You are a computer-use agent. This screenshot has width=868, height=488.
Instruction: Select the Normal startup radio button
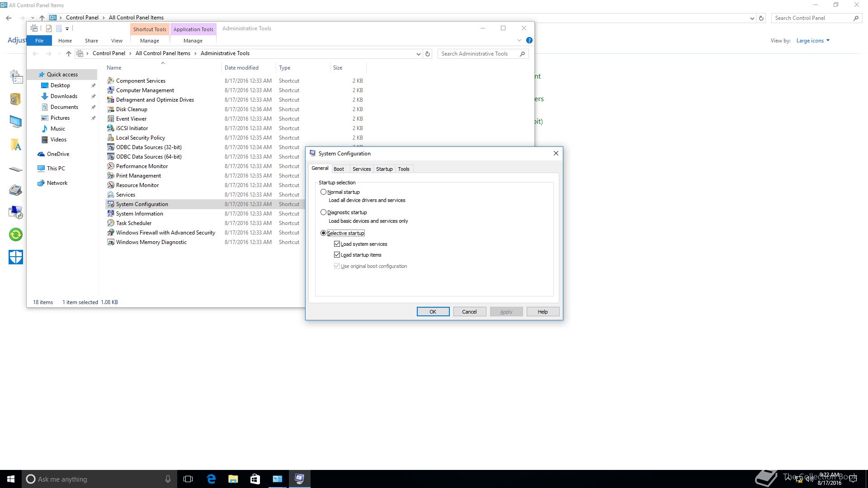(323, 192)
